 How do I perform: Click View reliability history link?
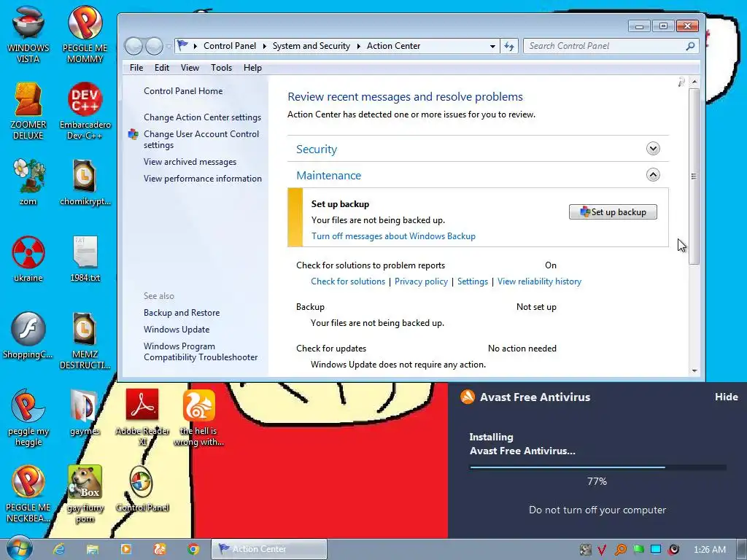coord(539,281)
